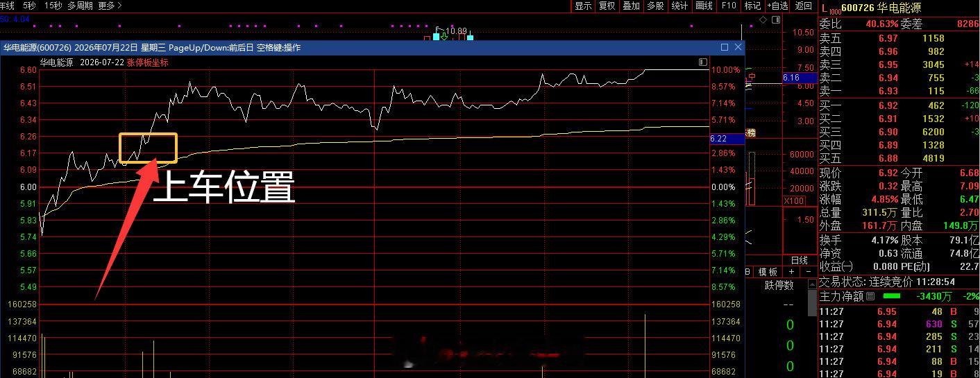Viewport: 980px width, 378px height.
Task: Click the L1000 level badge beside stock code
Action: click(x=829, y=9)
